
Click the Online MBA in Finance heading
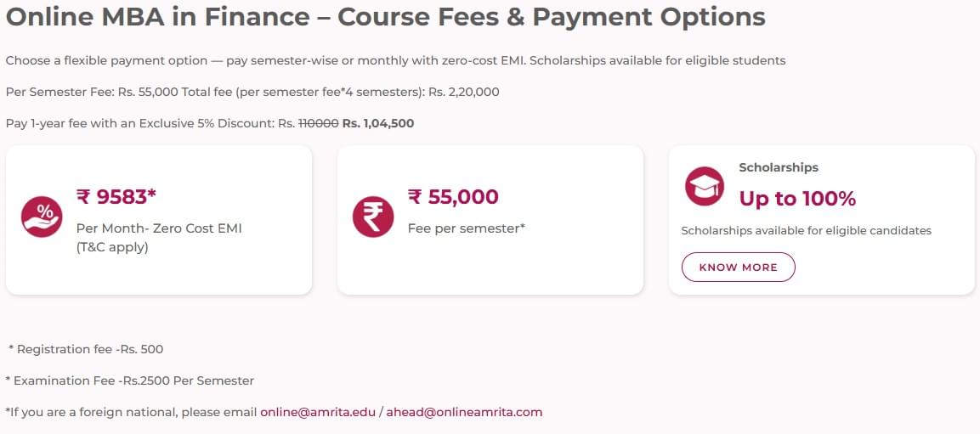(x=385, y=17)
